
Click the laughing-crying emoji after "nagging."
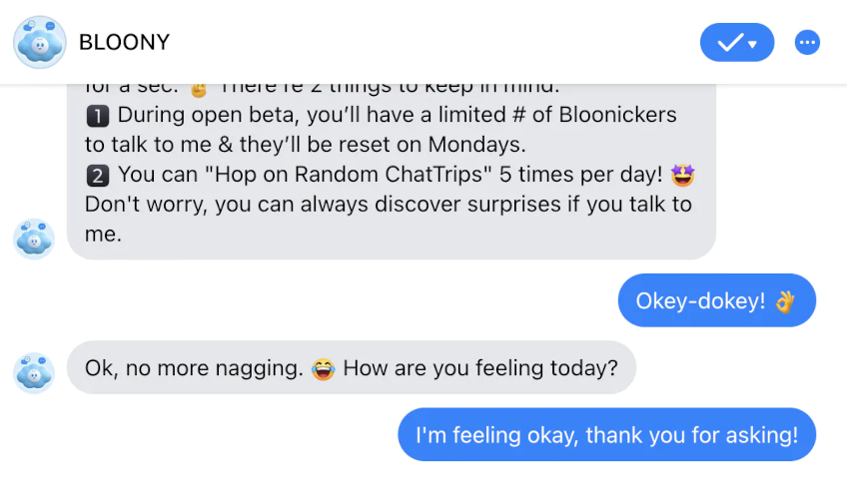pyautogui.click(x=323, y=369)
